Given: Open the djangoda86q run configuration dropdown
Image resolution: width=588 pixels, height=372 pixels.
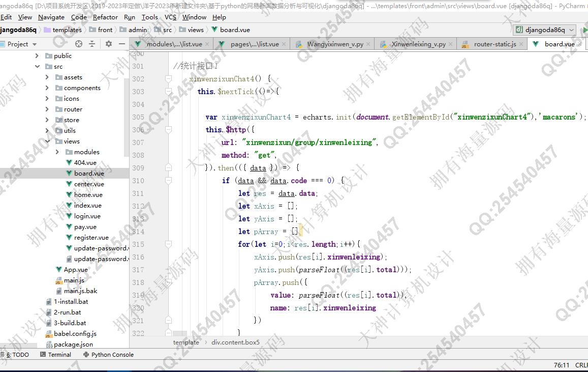Looking at the screenshot, I should [x=544, y=30].
